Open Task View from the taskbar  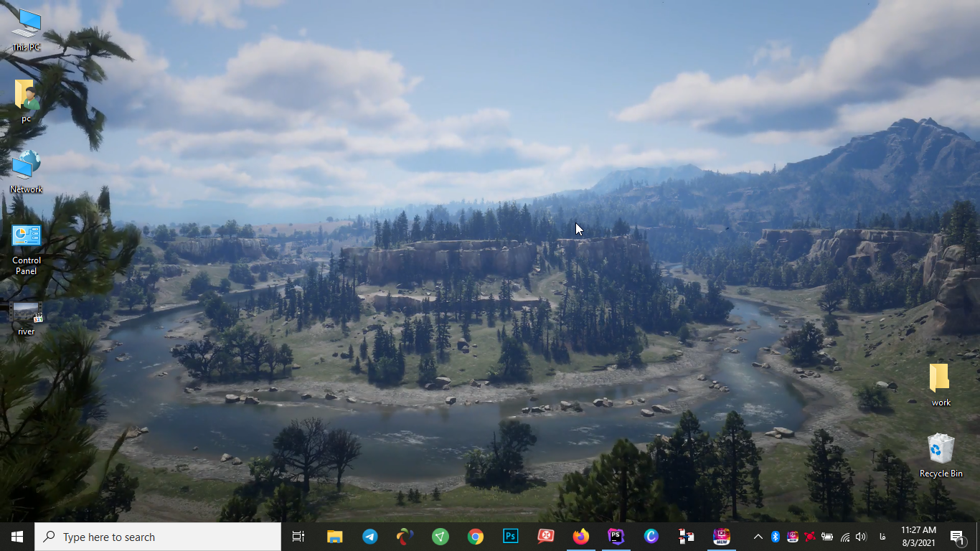point(298,537)
